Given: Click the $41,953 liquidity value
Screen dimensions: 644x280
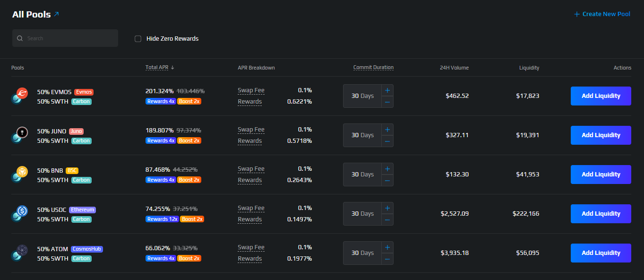Looking at the screenshot, I should 528,175.
